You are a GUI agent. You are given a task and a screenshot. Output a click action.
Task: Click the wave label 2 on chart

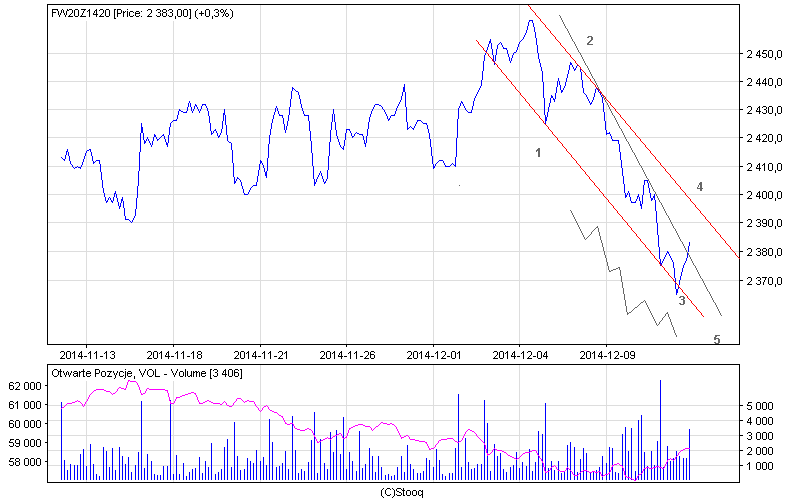tap(590, 41)
